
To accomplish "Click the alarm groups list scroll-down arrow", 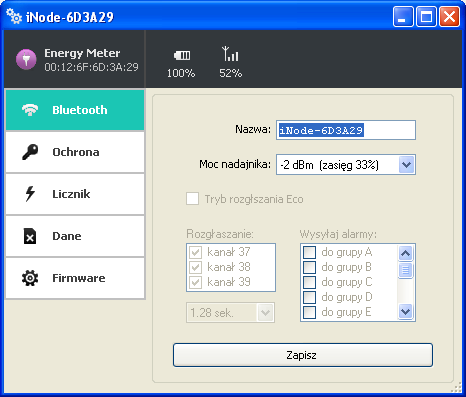I will pyautogui.click(x=405, y=312).
